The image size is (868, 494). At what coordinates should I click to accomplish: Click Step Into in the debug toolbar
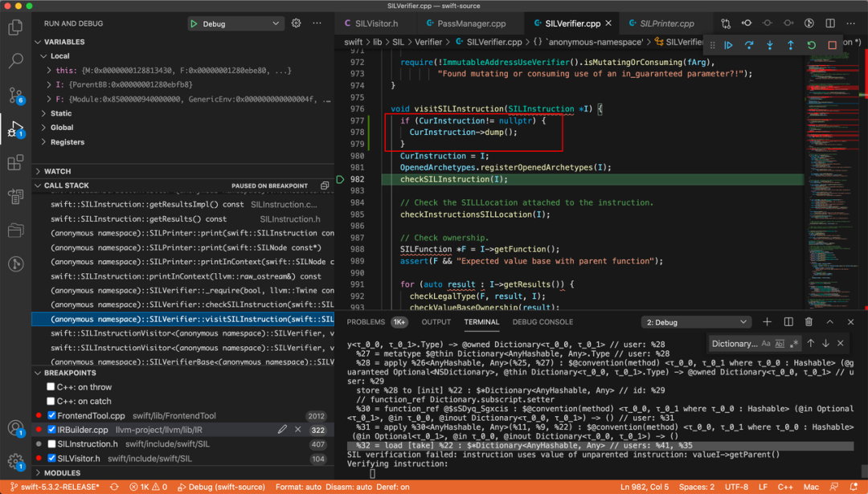pos(770,45)
